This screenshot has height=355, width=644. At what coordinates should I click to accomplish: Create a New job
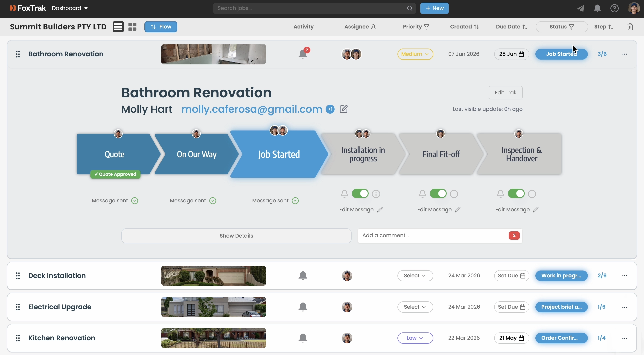point(434,8)
